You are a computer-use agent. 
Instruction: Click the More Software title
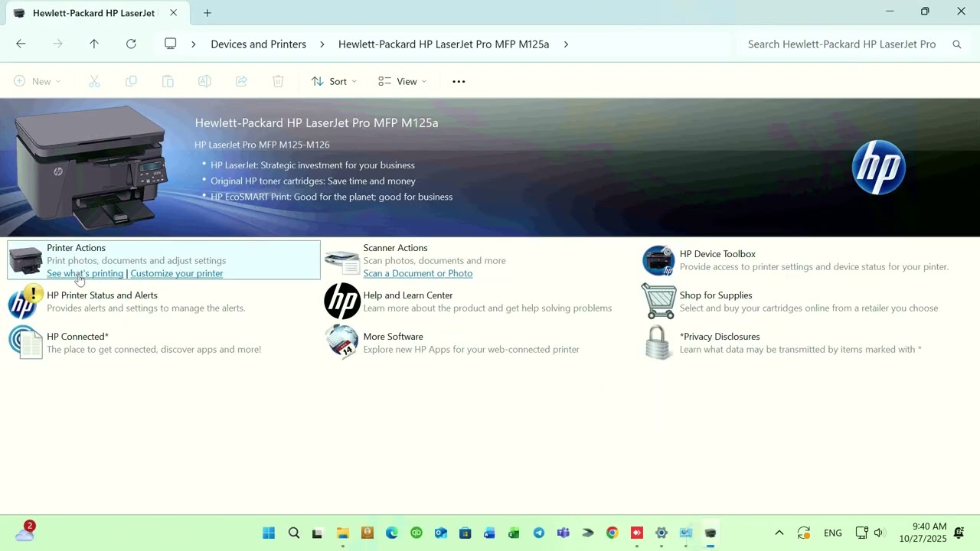click(x=393, y=337)
